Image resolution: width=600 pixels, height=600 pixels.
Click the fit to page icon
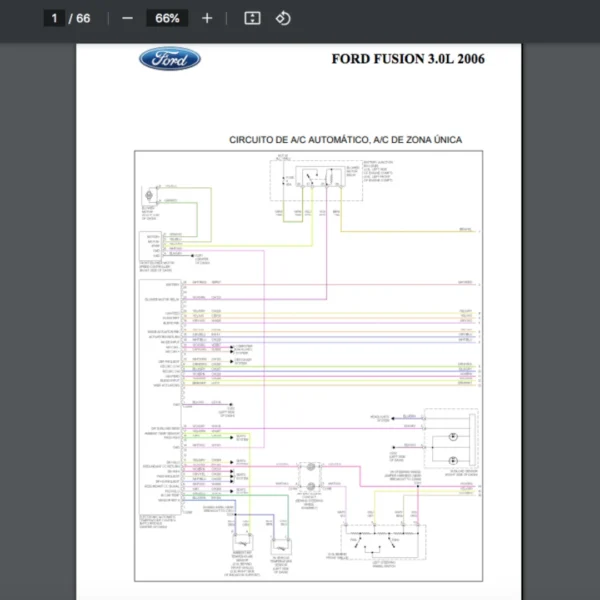[x=253, y=18]
